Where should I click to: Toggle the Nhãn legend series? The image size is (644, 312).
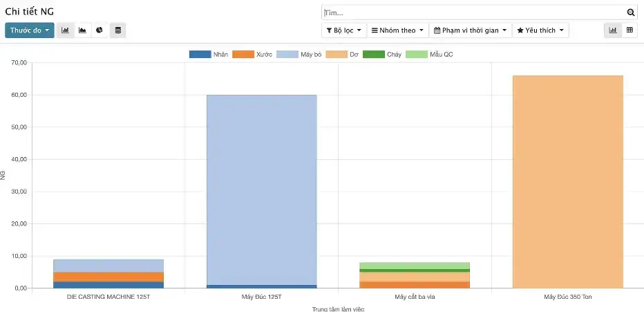[x=209, y=54]
